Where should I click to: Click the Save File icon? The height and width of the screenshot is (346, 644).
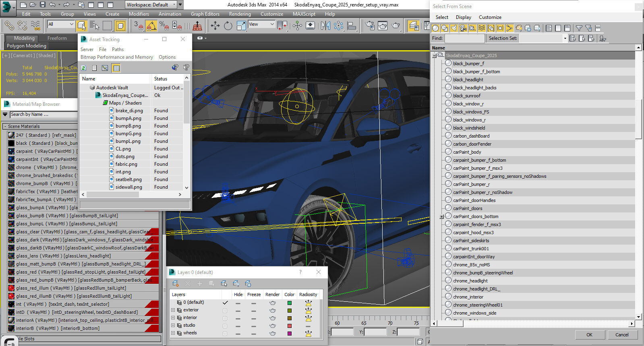pyautogui.click(x=43, y=5)
